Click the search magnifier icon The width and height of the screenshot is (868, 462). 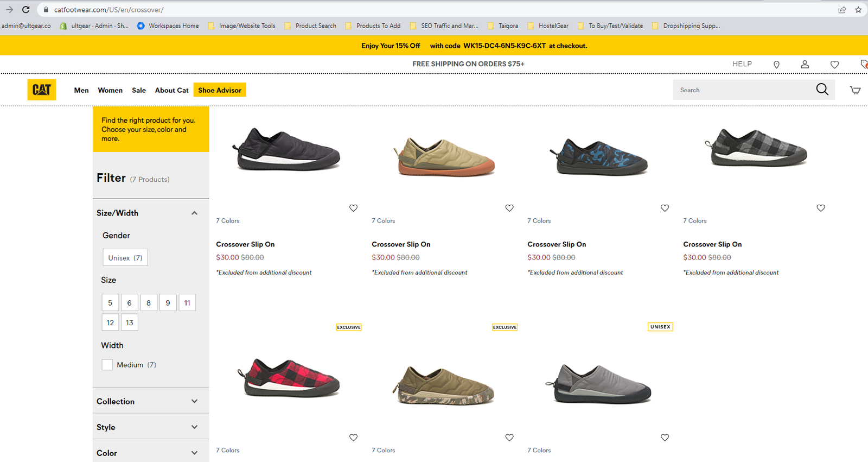click(x=822, y=90)
